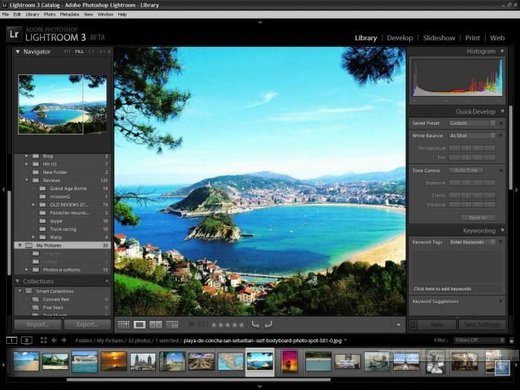Switch to the Develop module
This screenshot has height=390, width=520.
(400, 38)
